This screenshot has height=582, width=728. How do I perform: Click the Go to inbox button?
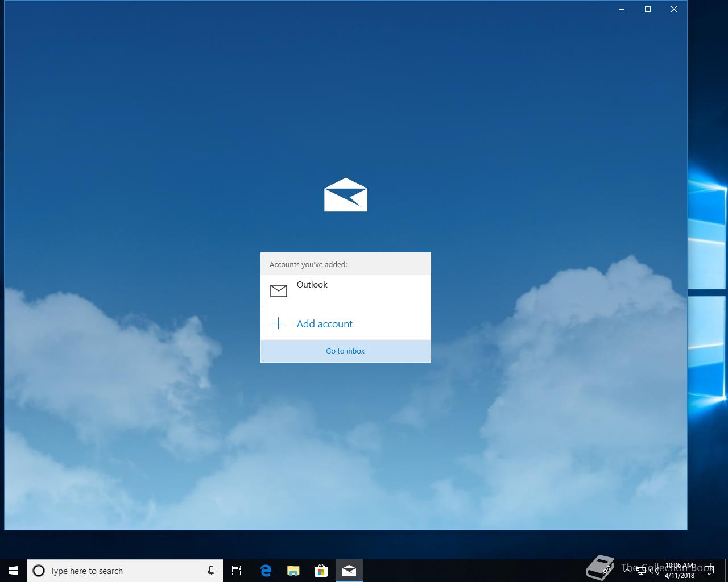[x=346, y=351]
